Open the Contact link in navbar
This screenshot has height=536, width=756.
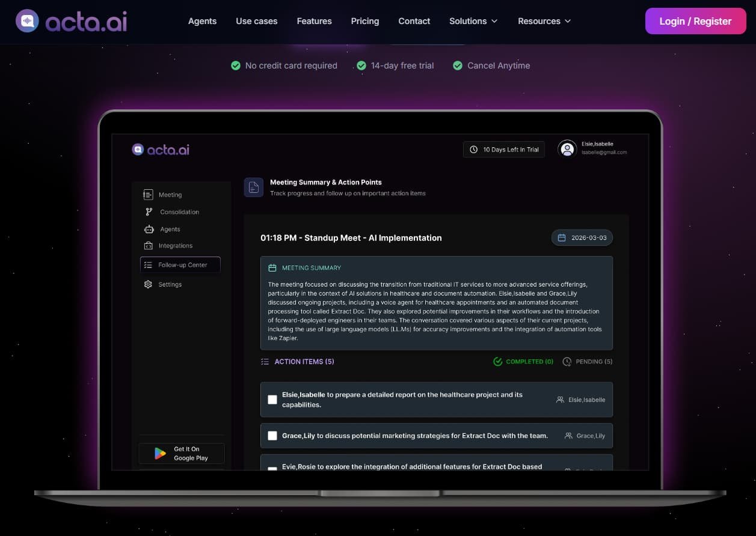pos(414,21)
